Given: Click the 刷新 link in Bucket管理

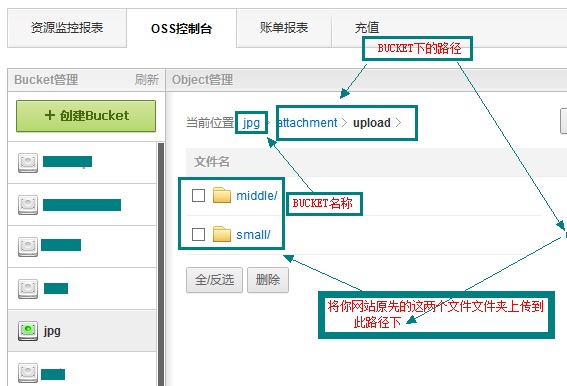Looking at the screenshot, I should (147, 80).
